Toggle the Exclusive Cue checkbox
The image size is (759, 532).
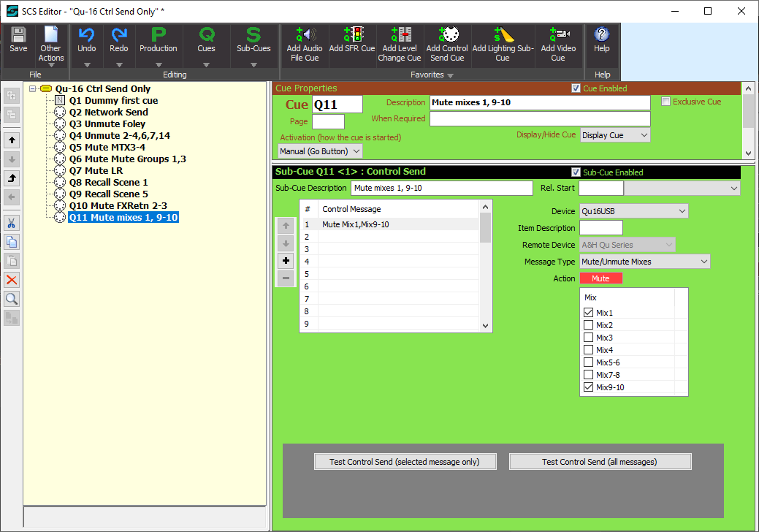coord(665,102)
